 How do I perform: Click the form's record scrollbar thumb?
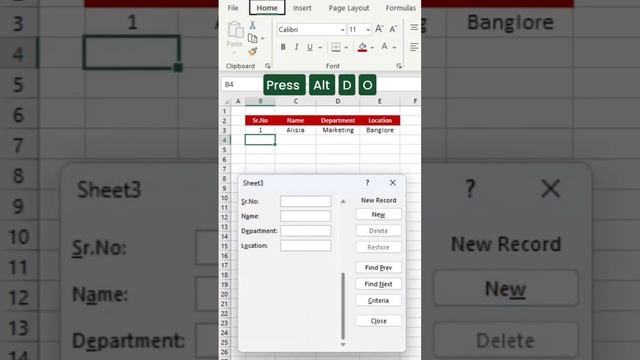tap(343, 306)
